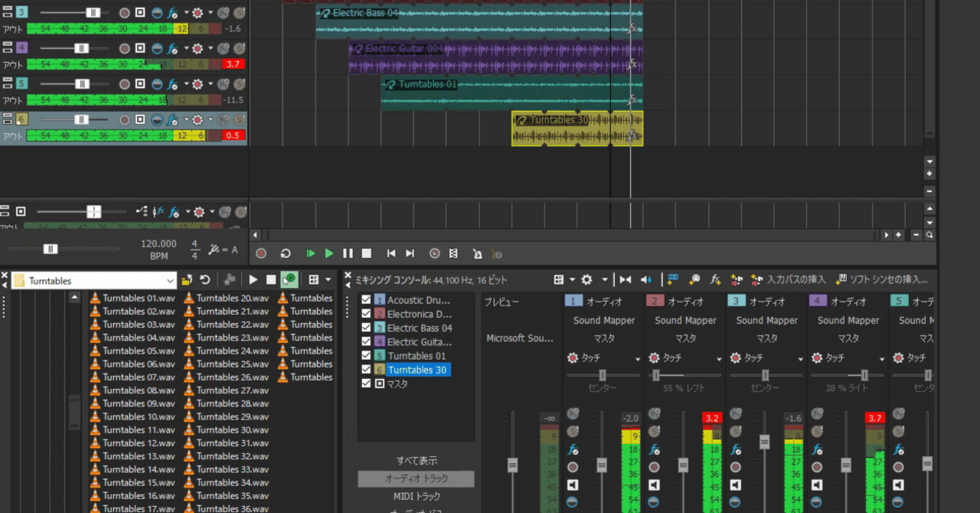Click the FX bypass icon on track 4
The width and height of the screenshot is (980, 513).
[x=171, y=47]
